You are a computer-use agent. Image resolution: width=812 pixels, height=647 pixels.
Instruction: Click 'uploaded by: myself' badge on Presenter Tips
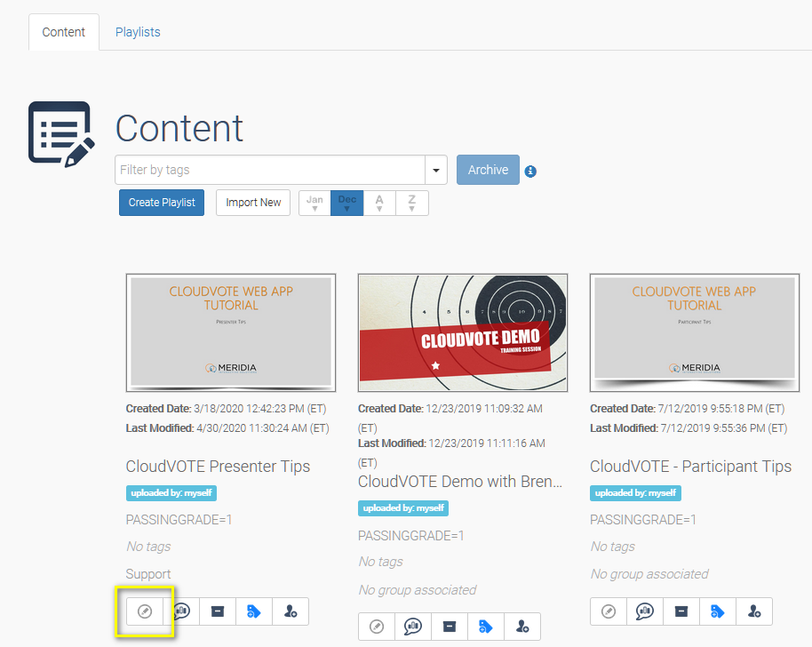(171, 493)
